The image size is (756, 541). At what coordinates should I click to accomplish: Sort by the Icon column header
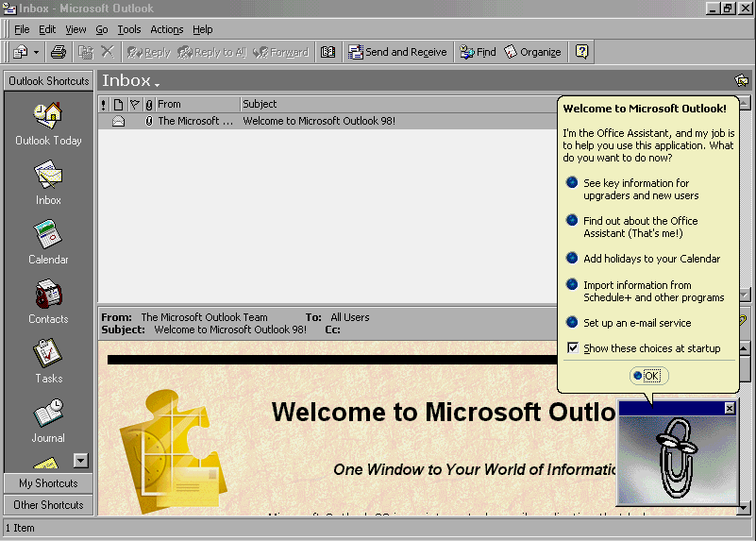coord(119,104)
